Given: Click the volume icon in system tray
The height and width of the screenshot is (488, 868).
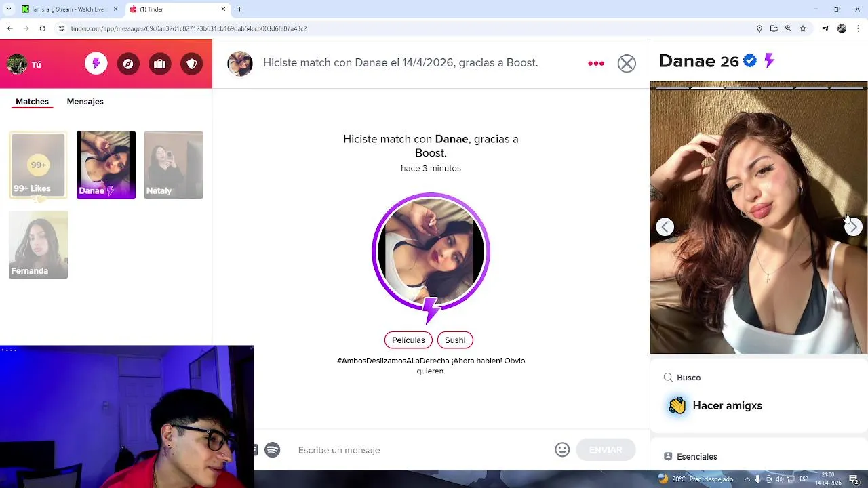Looking at the screenshot, I should click(780, 479).
